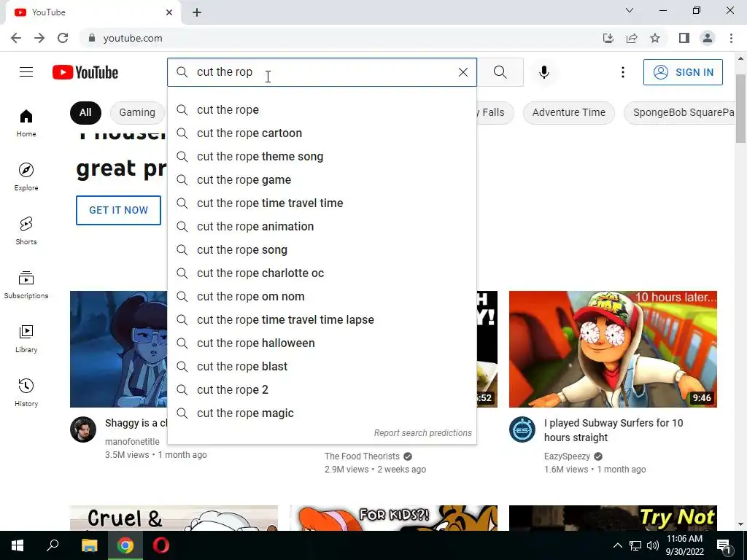
Task: Click the GET IT NOW button
Action: tap(118, 210)
